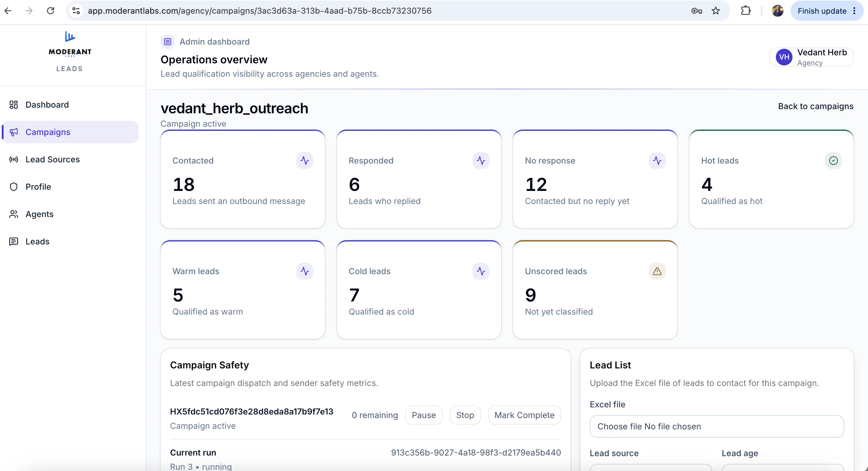Click the Profile shield icon
868x471 pixels.
click(x=13, y=187)
